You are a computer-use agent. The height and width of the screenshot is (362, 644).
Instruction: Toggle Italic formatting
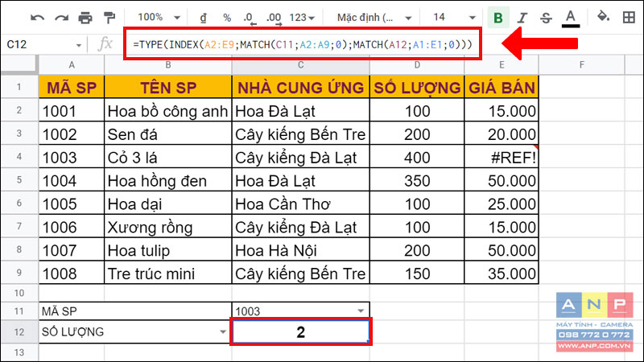[522, 18]
